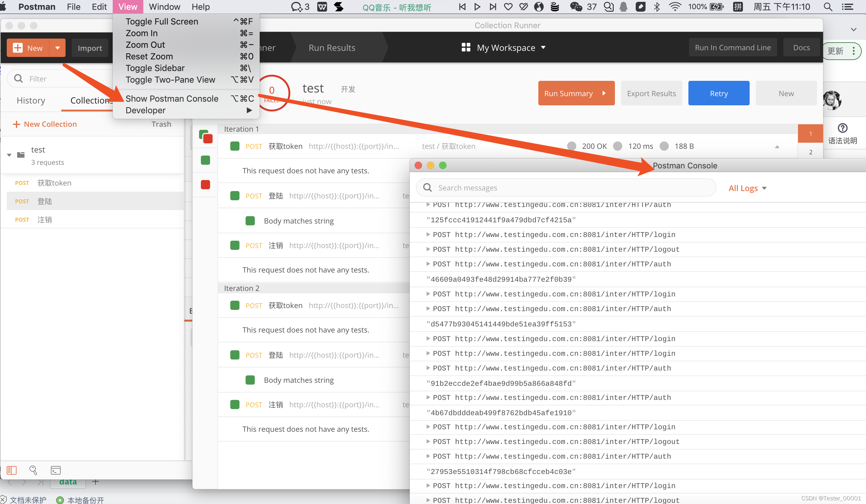The image size is (866, 504).
Task: Select the passed-only green filter square
Action: (x=205, y=160)
